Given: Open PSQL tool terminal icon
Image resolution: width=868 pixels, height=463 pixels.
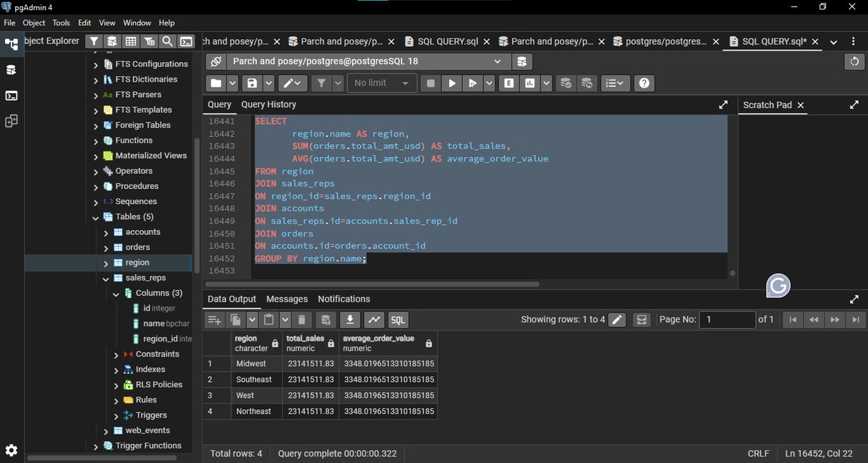Looking at the screenshot, I should click(x=186, y=41).
